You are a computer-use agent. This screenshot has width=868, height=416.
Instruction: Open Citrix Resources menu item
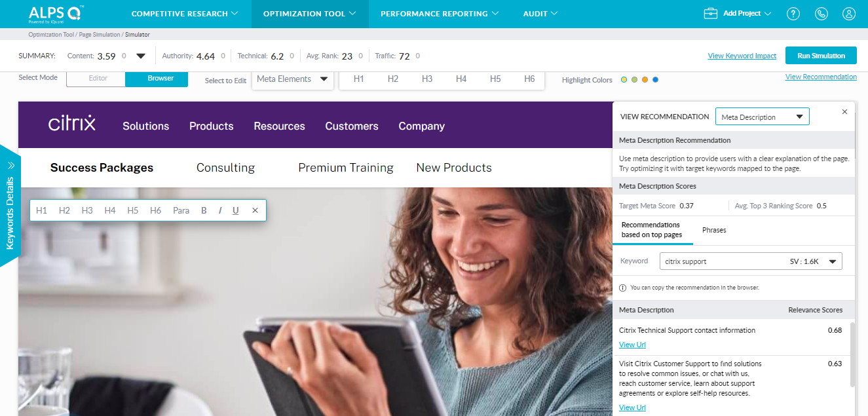[279, 126]
